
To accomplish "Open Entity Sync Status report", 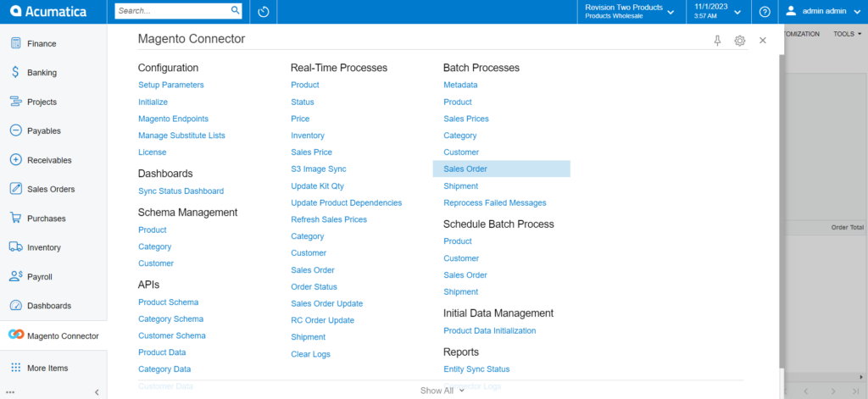I will [476, 369].
